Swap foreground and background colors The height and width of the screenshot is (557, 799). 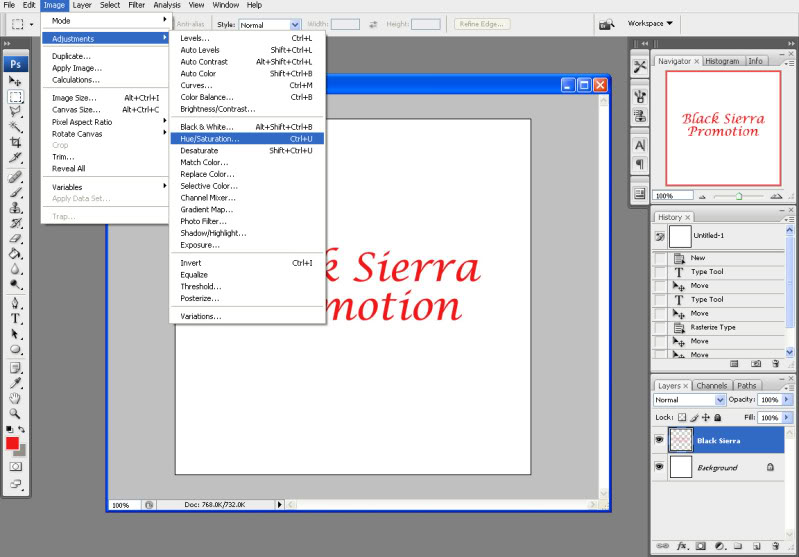pos(21,429)
